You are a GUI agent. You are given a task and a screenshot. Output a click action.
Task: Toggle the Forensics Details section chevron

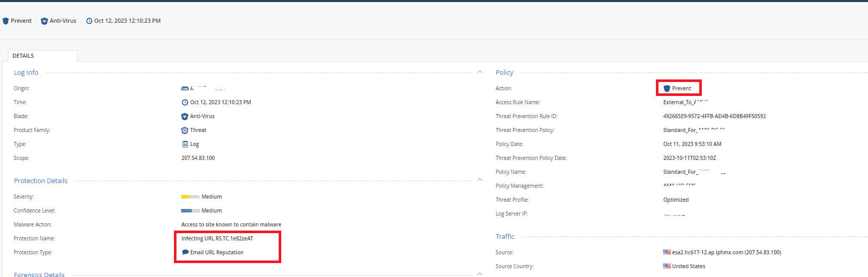479,274
